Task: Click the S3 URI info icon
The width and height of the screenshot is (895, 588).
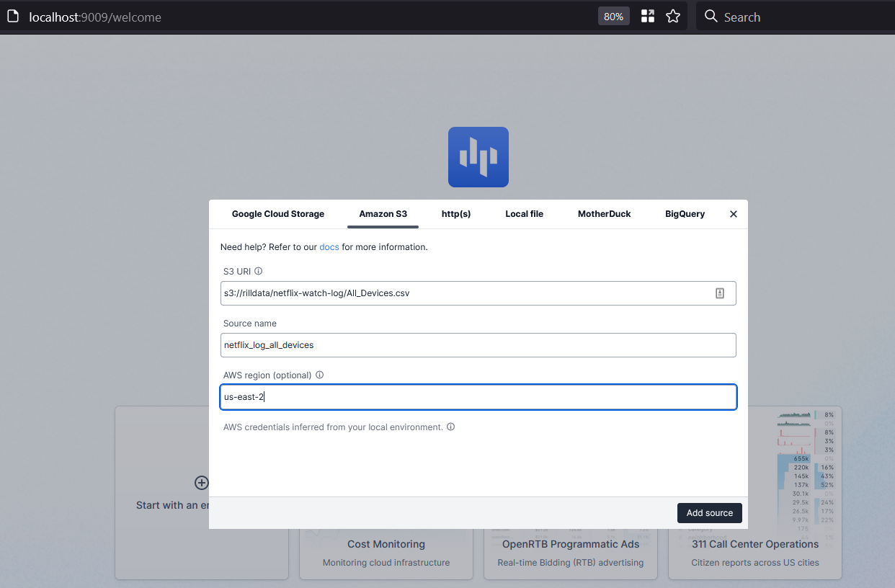Action: (x=259, y=272)
